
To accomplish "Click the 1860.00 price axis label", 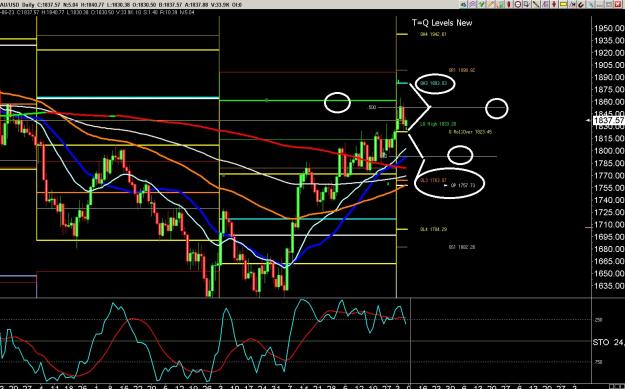I will click(x=609, y=102).
